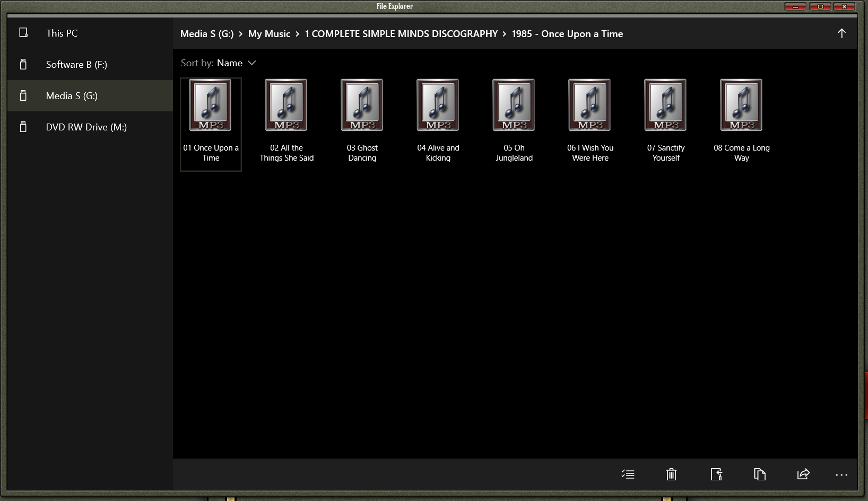This screenshot has width=868, height=501.
Task: Click the Media S (G:) drive icon
Action: [x=23, y=95]
